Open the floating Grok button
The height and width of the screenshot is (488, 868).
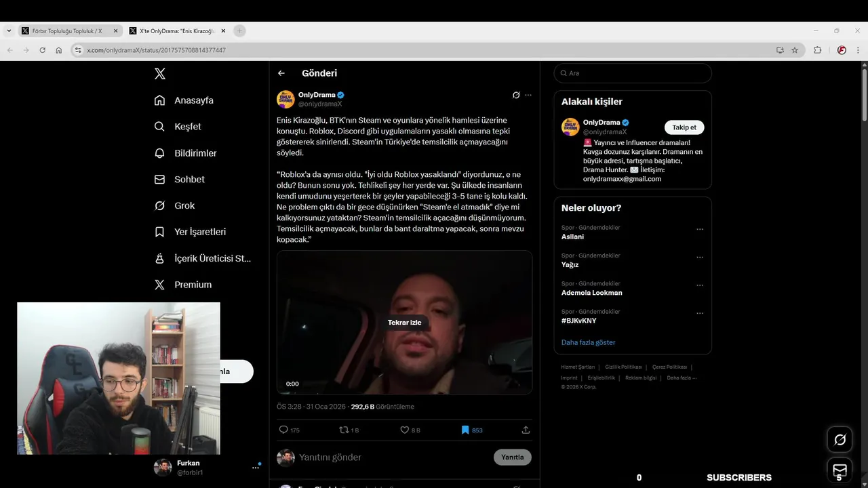tap(840, 440)
